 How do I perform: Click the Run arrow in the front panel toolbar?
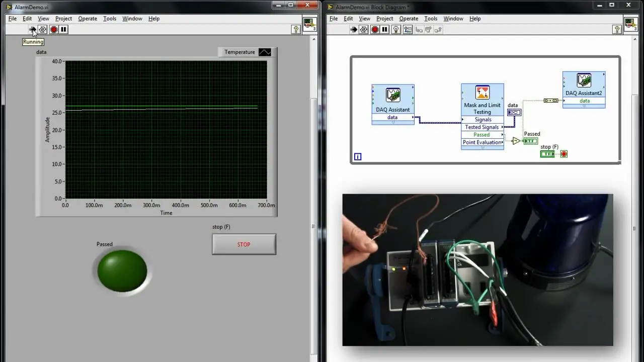(x=33, y=30)
